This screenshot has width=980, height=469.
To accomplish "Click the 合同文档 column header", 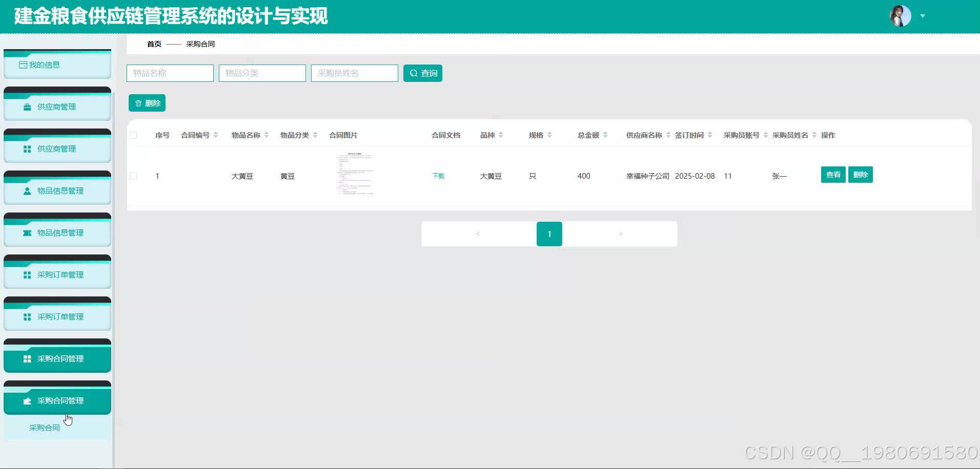I will (x=446, y=135).
